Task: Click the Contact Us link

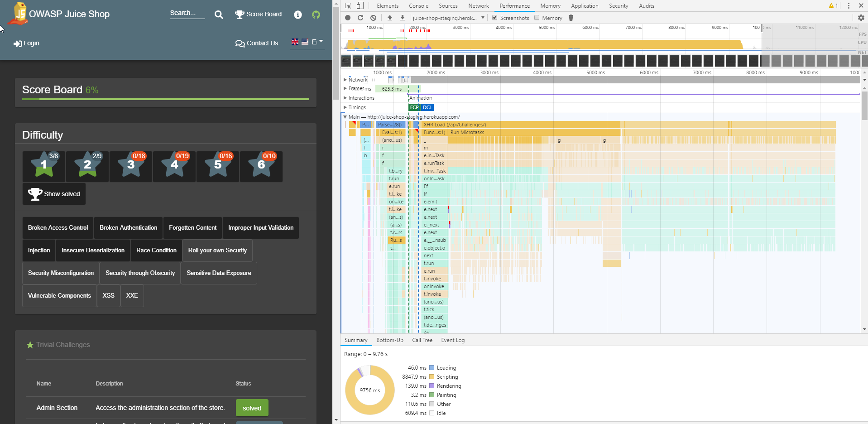Action: click(x=257, y=43)
